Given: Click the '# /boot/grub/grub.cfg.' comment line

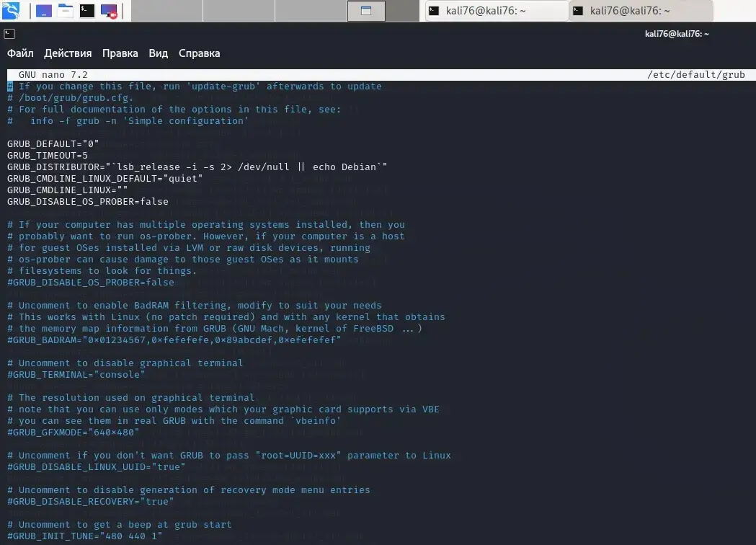Looking at the screenshot, I should coord(71,98).
